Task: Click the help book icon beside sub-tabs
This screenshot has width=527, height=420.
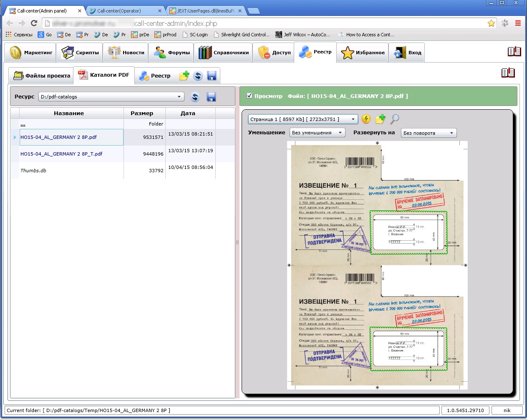Action: 508,73
